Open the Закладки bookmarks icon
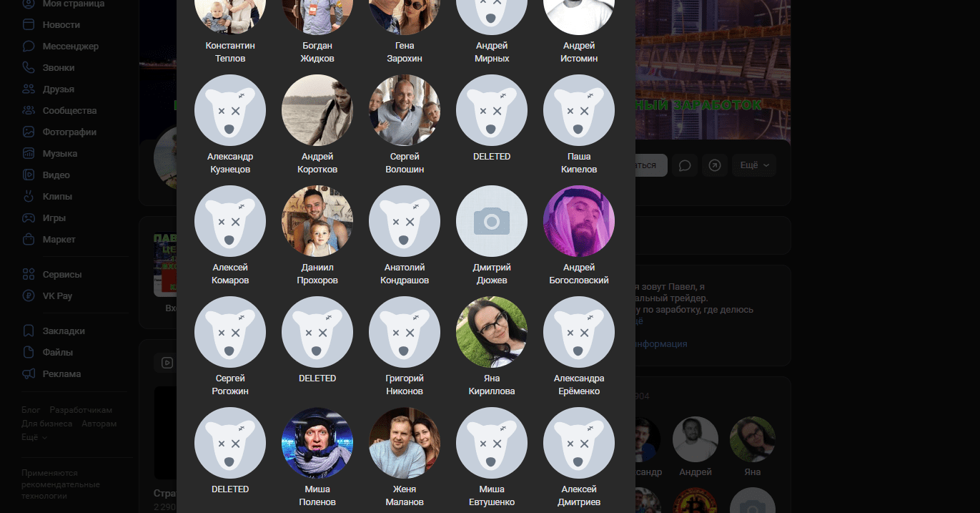This screenshot has height=513, width=980. coord(29,331)
